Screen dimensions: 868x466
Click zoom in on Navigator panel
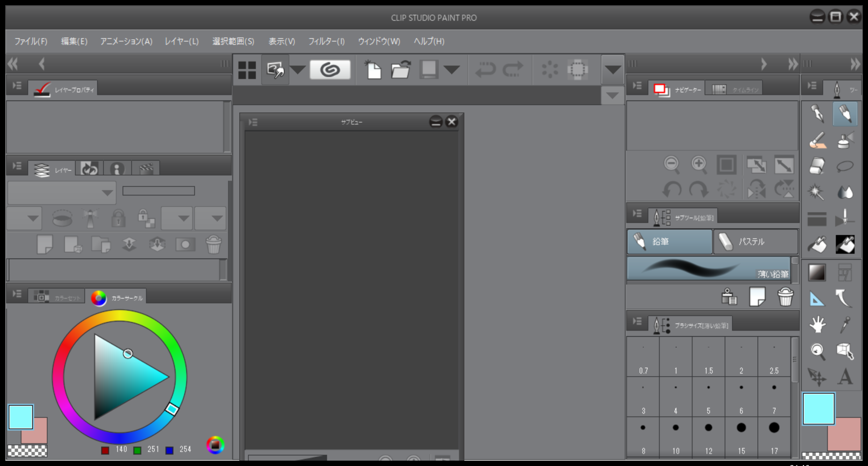point(699,164)
